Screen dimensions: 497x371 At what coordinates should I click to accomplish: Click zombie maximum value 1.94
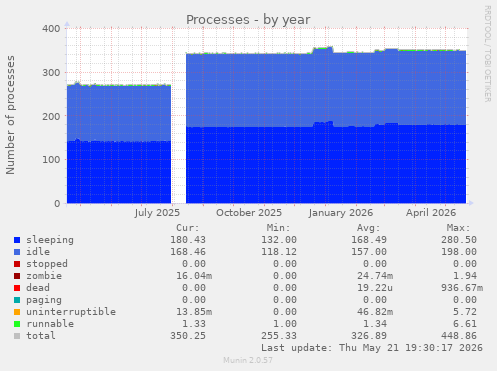click(x=465, y=276)
